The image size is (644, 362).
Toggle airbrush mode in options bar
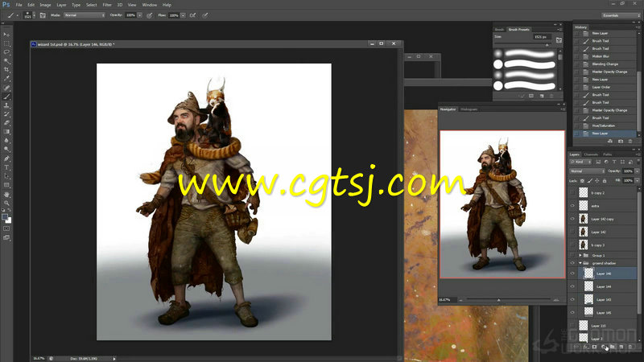(x=192, y=15)
